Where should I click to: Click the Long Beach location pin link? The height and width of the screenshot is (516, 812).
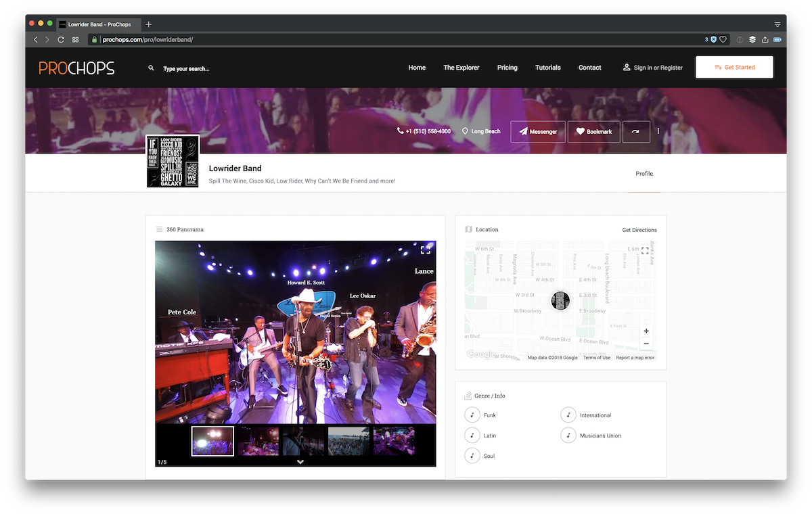(x=481, y=131)
